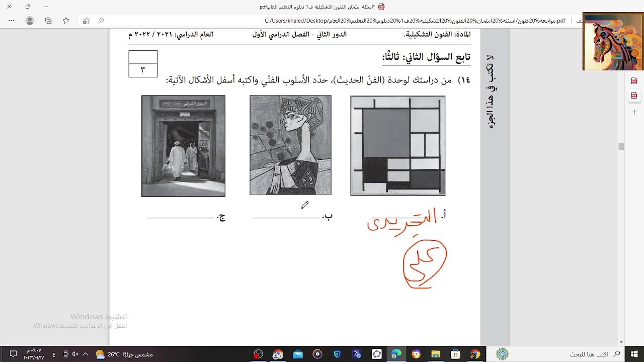644x362 pixels.
Task: Open the Mail app from the taskbar
Action: (x=298, y=354)
